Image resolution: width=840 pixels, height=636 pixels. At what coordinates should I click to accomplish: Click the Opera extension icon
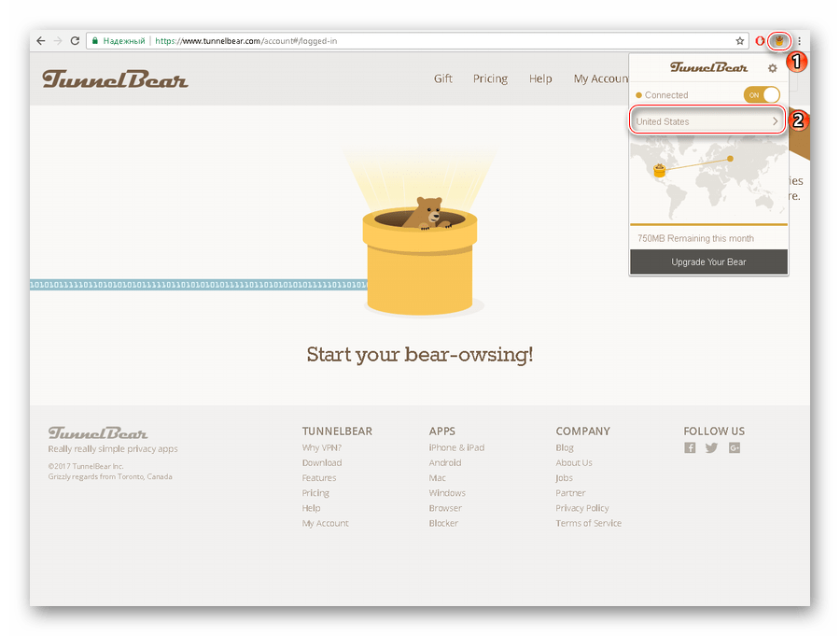(x=760, y=41)
